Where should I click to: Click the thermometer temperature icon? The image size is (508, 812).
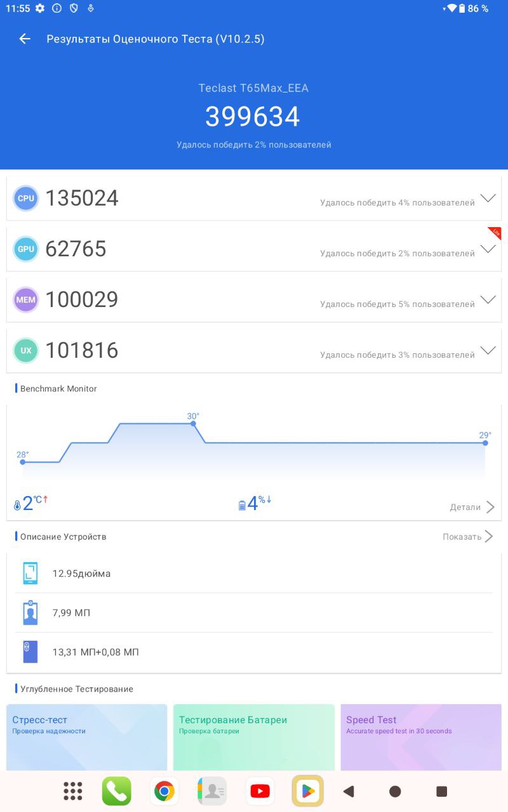[17, 506]
